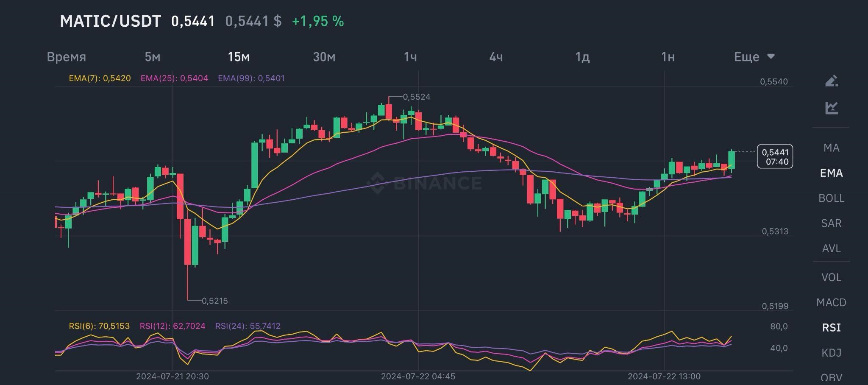Toggle the MACD sub-indicator
Image resolution: width=868 pixels, height=385 pixels.
coord(831,302)
